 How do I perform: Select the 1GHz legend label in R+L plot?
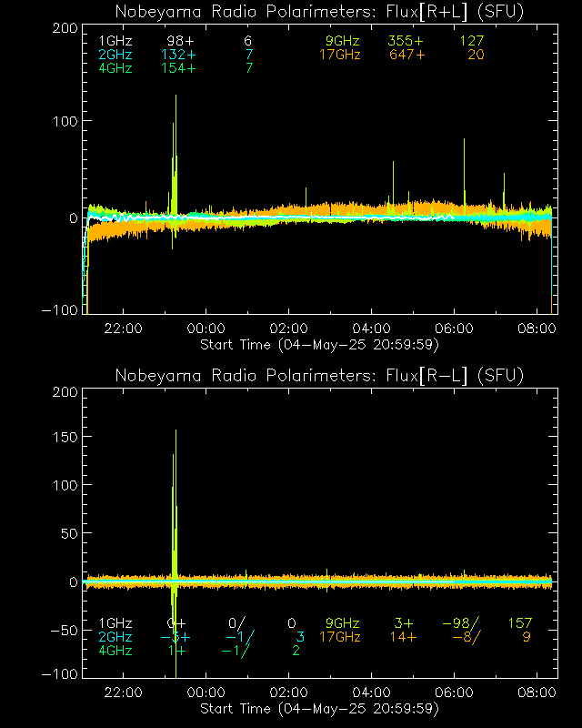click(x=115, y=41)
